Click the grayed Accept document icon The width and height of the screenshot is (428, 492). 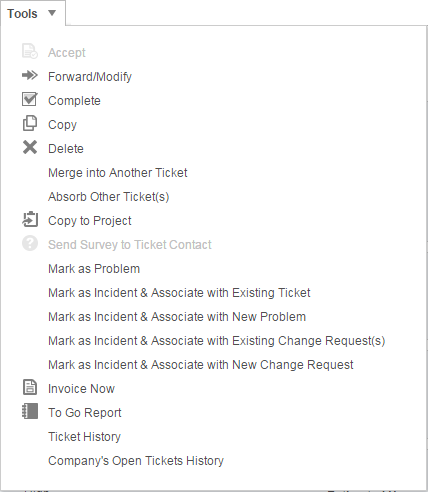pos(30,51)
